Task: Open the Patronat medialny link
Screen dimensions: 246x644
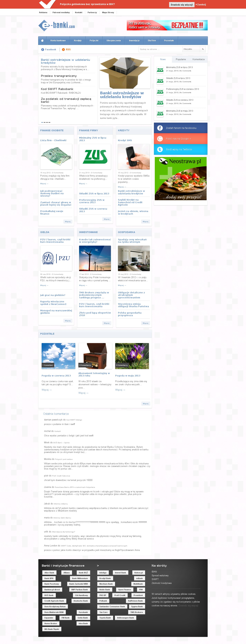Action: tap(61, 12)
